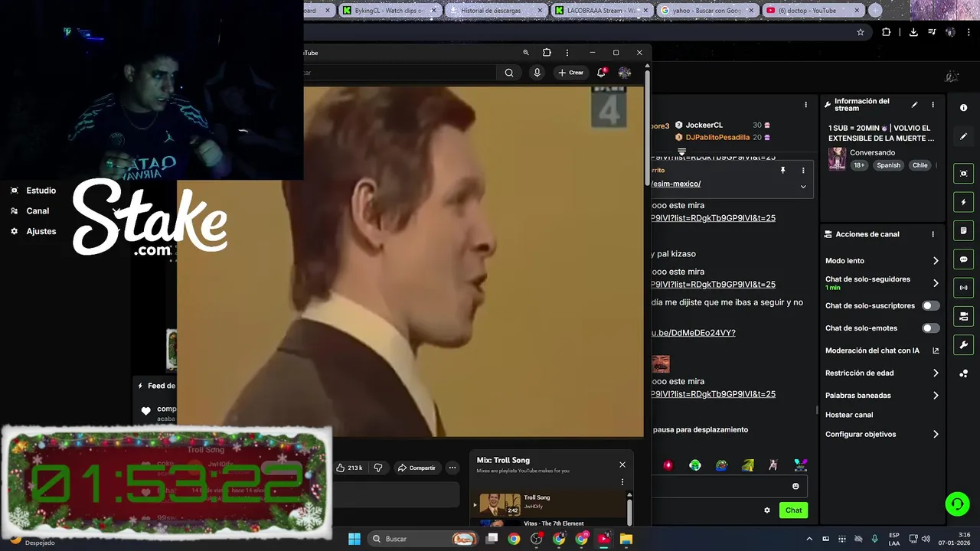Click the wrench icon in right sidebar
This screenshot has height=551, width=980.
[964, 345]
